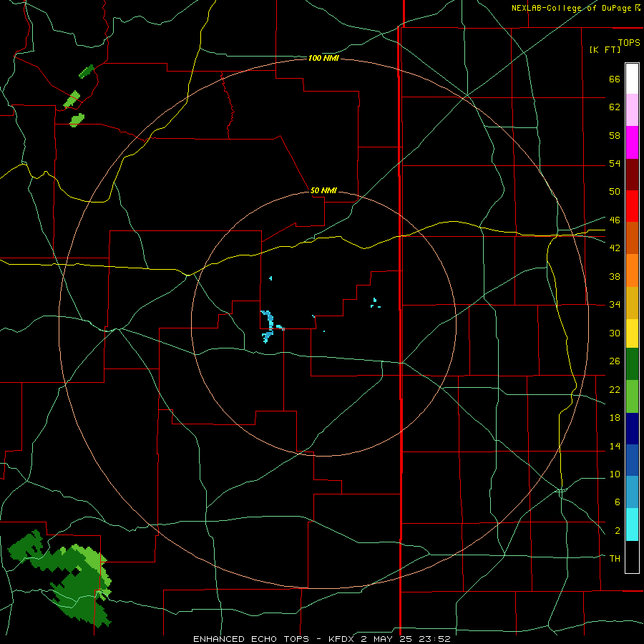This screenshot has height=644, width=644.
Task: Click the 50 NMI range ring label
Action: (323, 190)
